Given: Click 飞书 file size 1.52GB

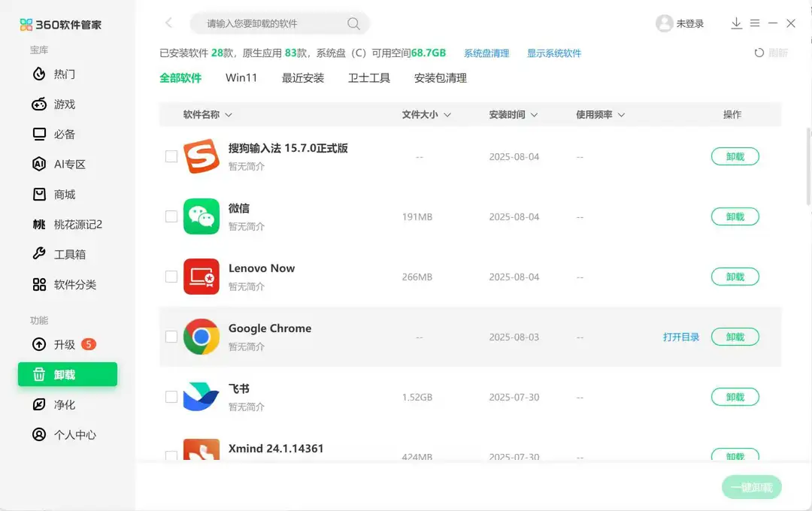Looking at the screenshot, I should pos(417,397).
